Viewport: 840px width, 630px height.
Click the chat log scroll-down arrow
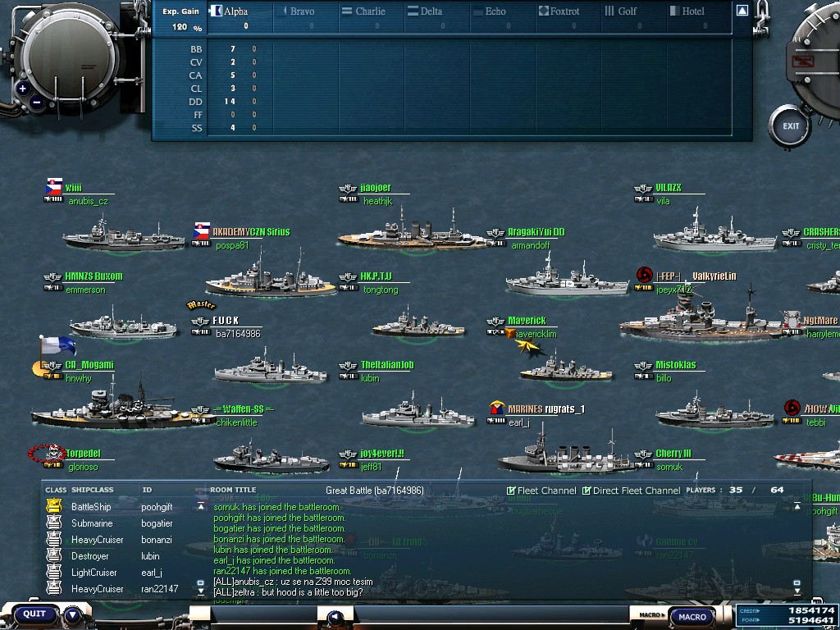(x=797, y=591)
